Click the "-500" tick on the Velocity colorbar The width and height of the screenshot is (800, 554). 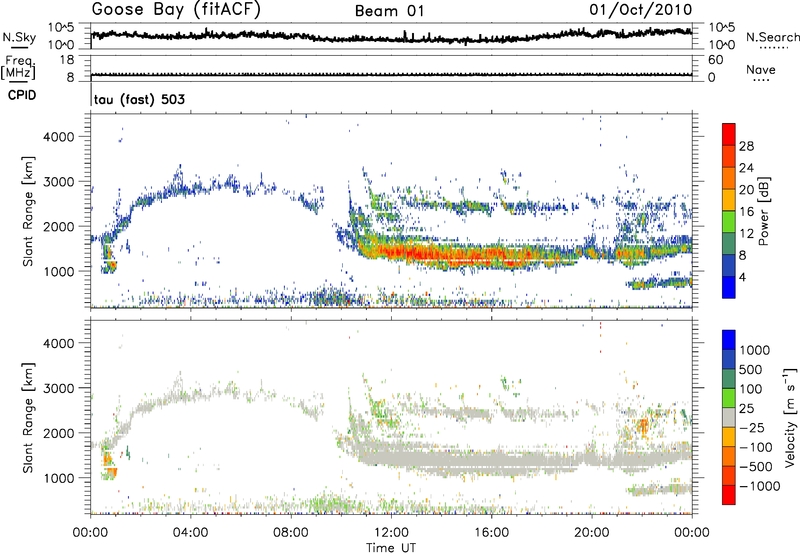(x=756, y=466)
